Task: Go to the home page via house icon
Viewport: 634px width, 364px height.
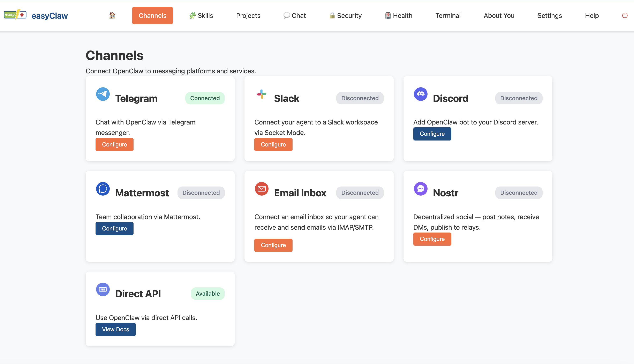Action: click(112, 15)
